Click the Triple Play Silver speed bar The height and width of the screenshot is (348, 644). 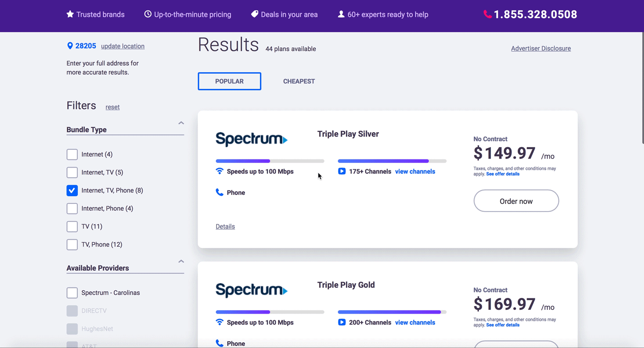[x=270, y=161]
